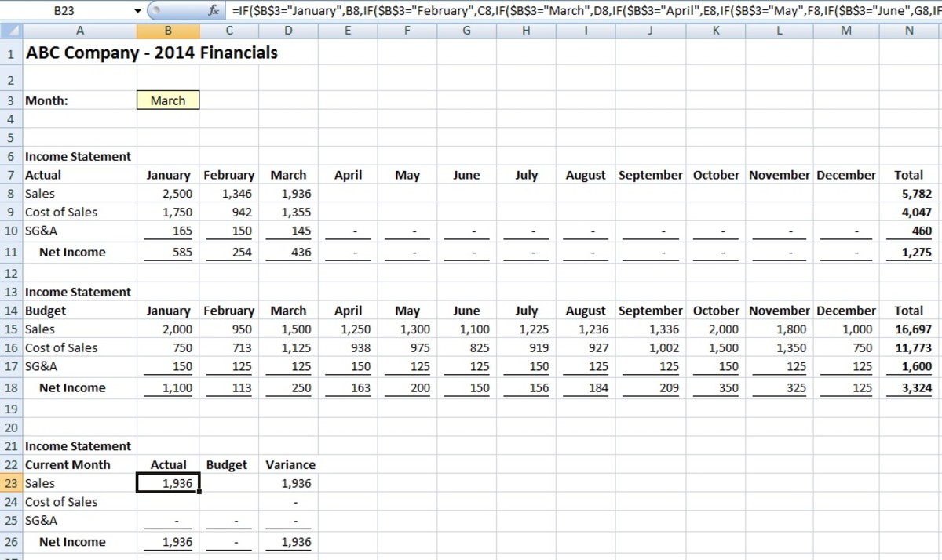Select row 15 header
The height and width of the screenshot is (560, 942).
[11, 329]
